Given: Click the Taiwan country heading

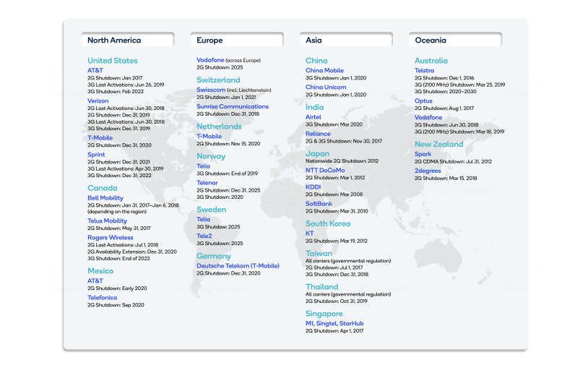Looking at the screenshot, I should (319, 253).
